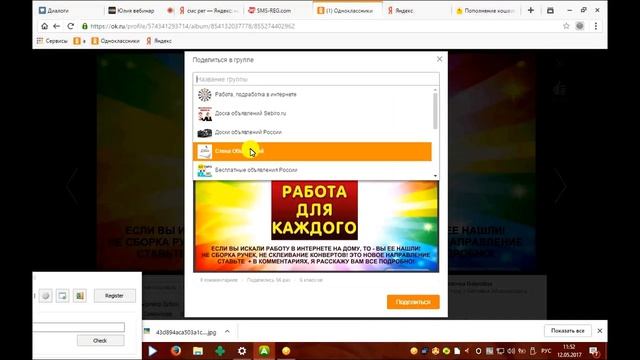Open Settings gear from the taskbar
Viewport: 640px width, 360px height.
pos(242,351)
